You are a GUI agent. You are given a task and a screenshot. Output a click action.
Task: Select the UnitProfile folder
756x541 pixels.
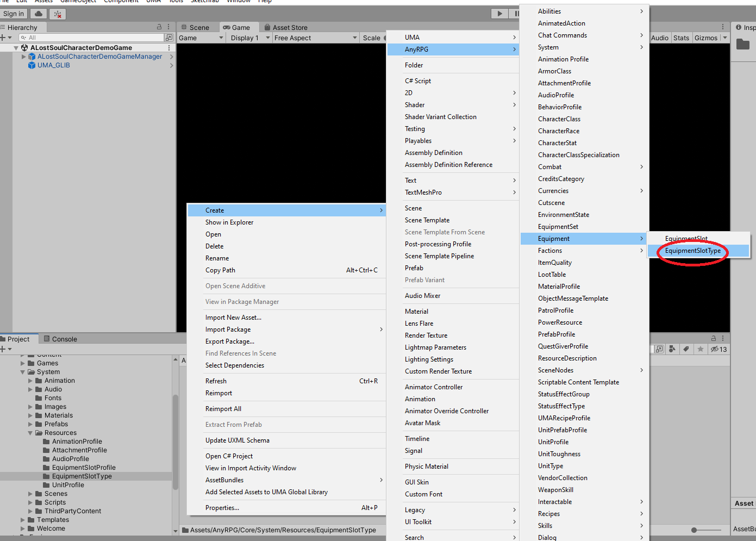(x=68, y=485)
